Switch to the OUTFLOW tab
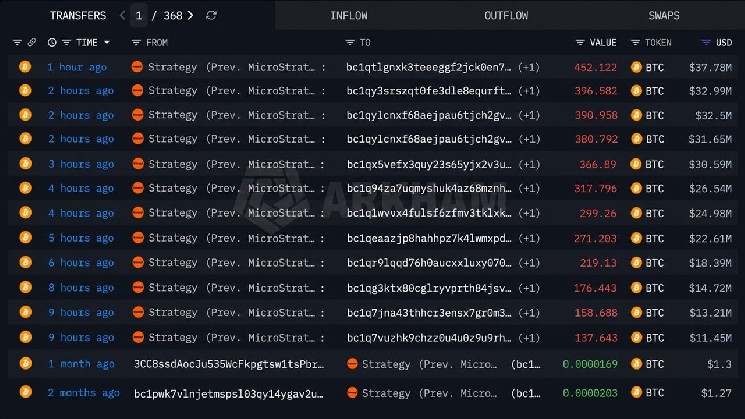 [x=506, y=16]
